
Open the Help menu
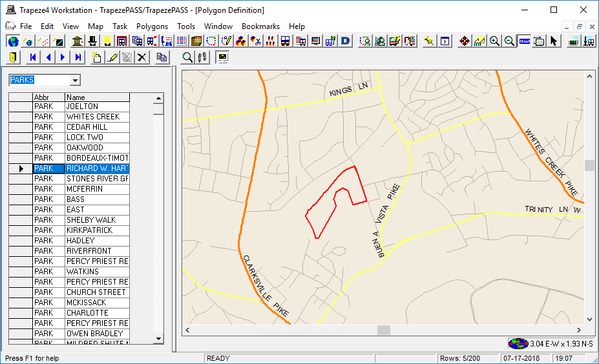[x=297, y=26]
